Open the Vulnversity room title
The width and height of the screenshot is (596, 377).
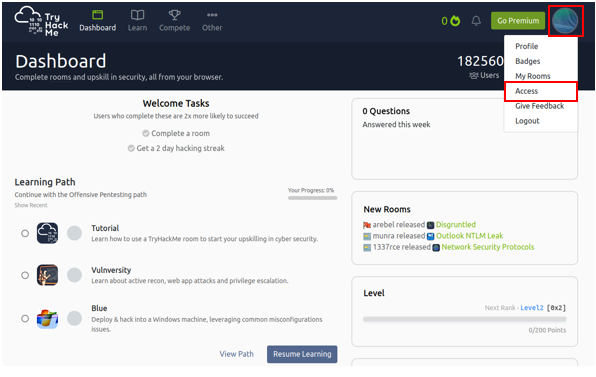111,270
